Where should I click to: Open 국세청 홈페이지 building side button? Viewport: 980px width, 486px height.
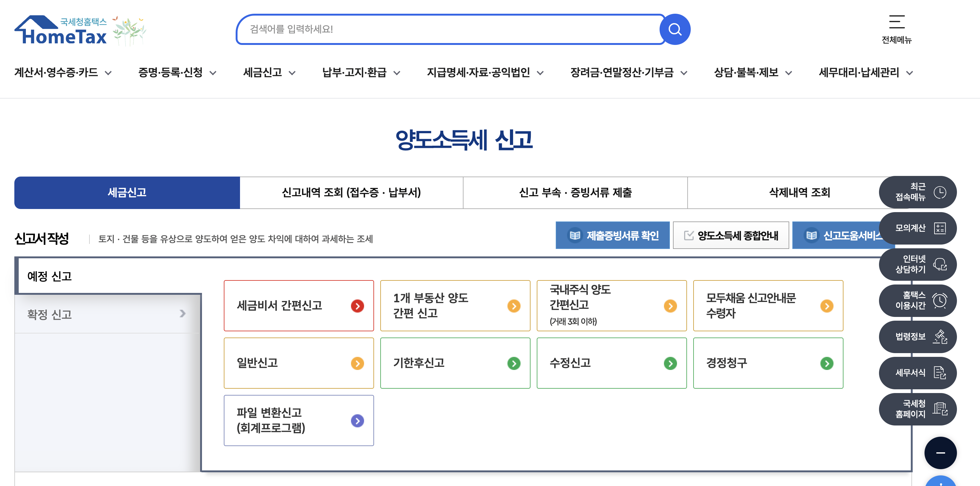[x=917, y=409]
